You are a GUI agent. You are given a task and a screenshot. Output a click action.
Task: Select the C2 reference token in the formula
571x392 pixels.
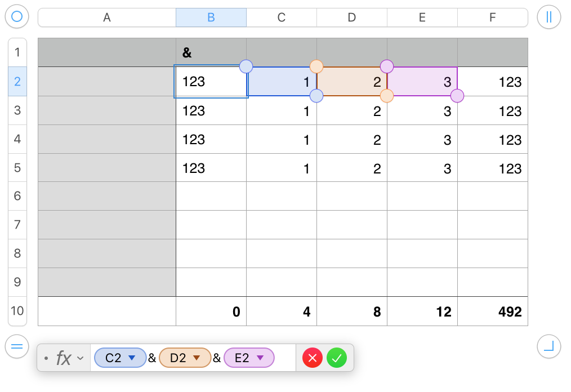point(115,358)
